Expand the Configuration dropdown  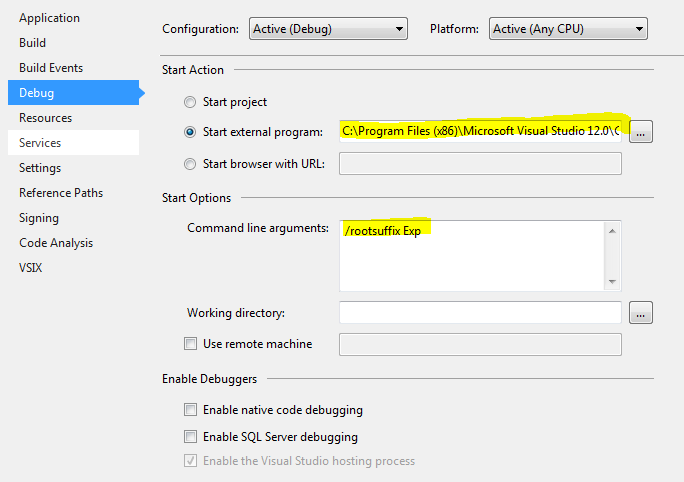328,29
